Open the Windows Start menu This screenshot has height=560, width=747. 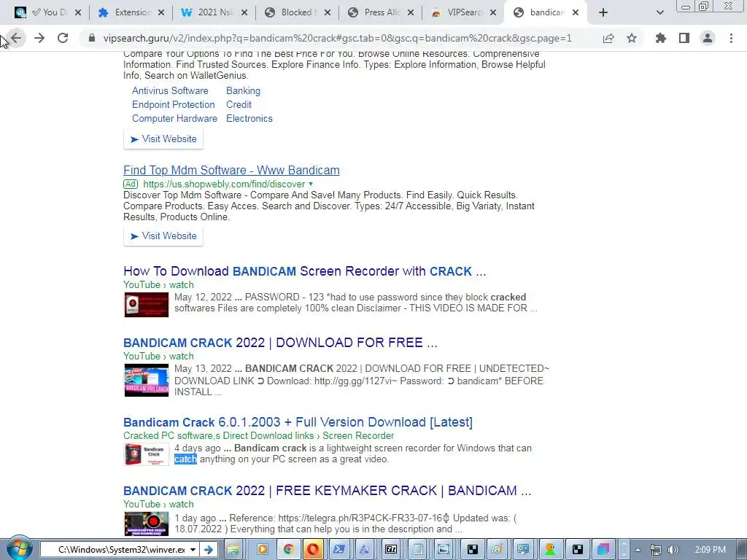(x=19, y=549)
